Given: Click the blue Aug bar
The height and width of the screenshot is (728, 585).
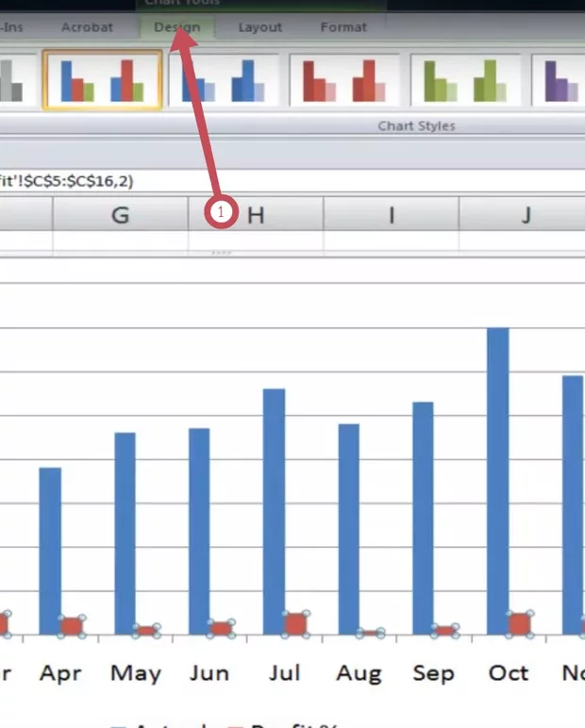Looking at the screenshot, I should click(x=348, y=529).
